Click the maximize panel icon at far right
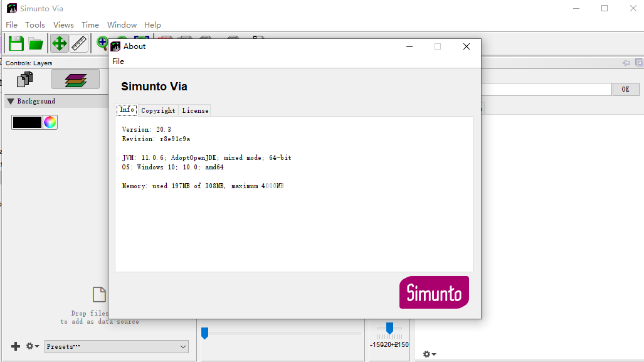 click(x=639, y=63)
